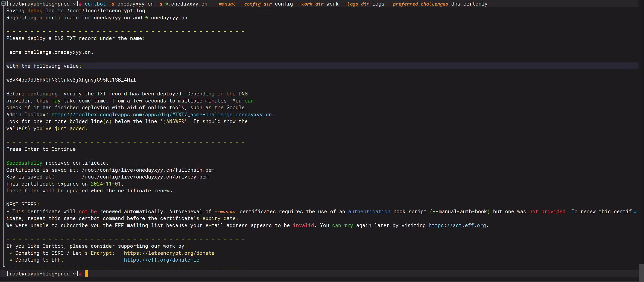Click the red 'invalid' word
The width and height of the screenshot is (644, 282).
pyautogui.click(x=303, y=225)
